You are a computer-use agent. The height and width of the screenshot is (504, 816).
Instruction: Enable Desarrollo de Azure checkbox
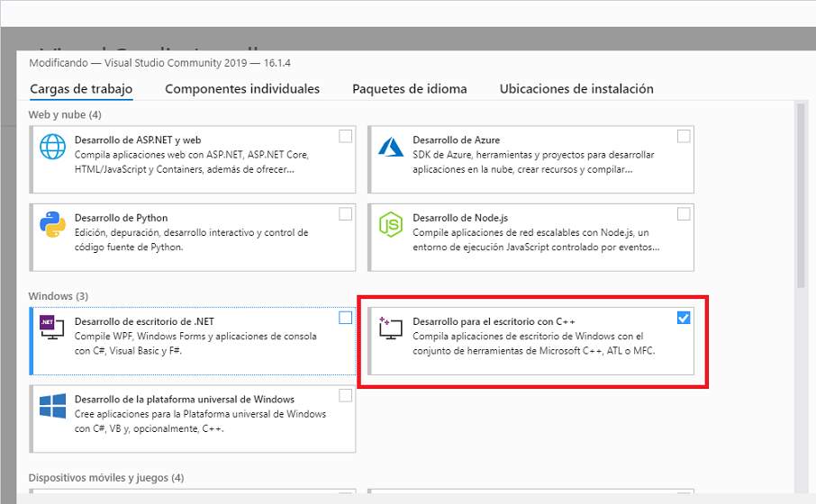pyautogui.click(x=684, y=136)
